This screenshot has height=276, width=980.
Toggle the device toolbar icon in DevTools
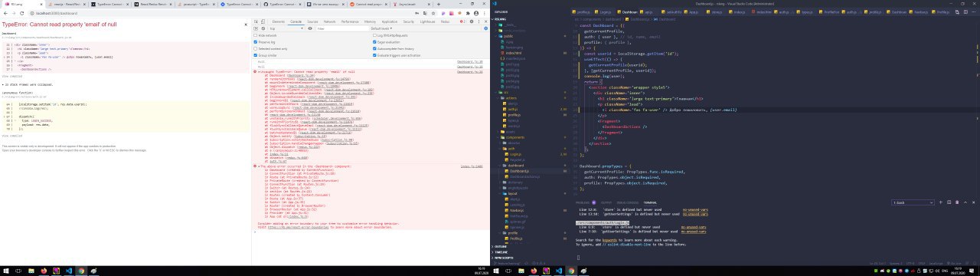coord(263,21)
